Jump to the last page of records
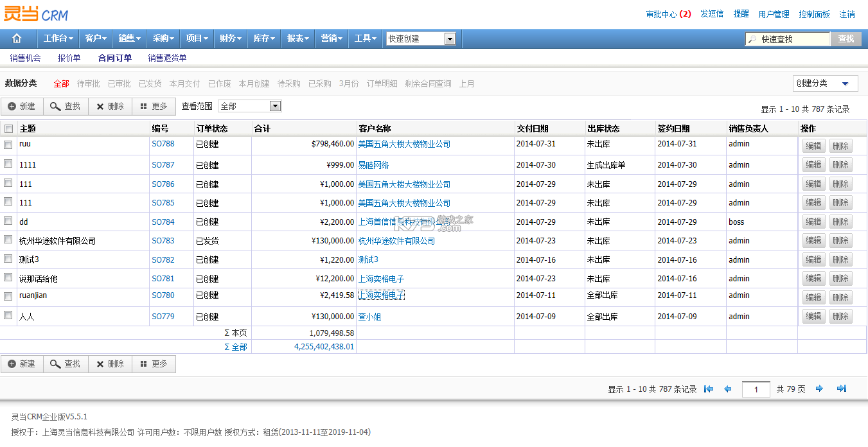 point(842,389)
